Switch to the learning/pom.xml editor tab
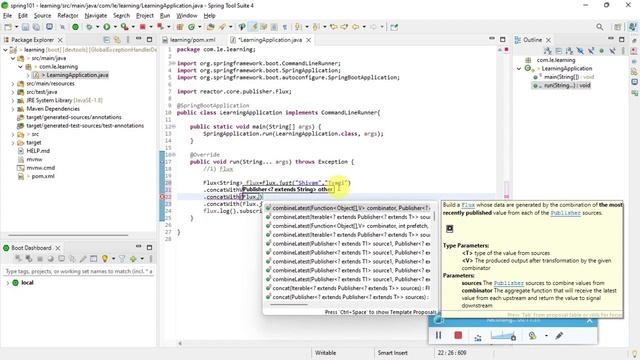This screenshot has height=360, width=640. coord(193,40)
